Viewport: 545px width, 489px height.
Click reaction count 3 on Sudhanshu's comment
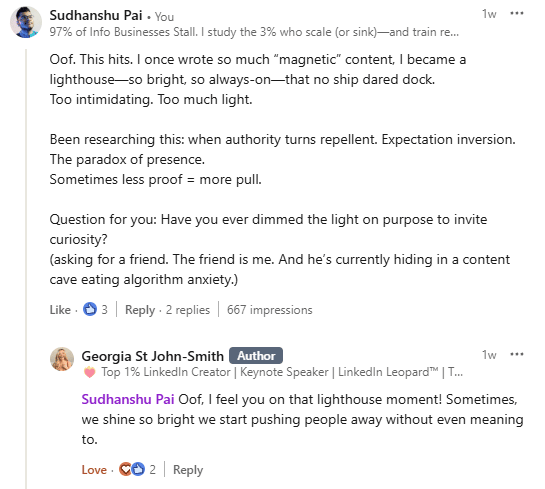104,310
